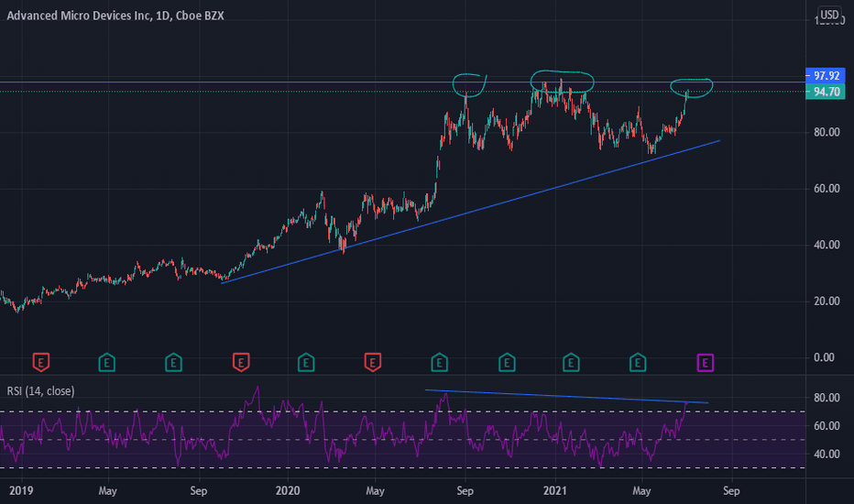854x504 pixels.
Task: Select the green 94.70 current price label
Action: pyautogui.click(x=825, y=92)
